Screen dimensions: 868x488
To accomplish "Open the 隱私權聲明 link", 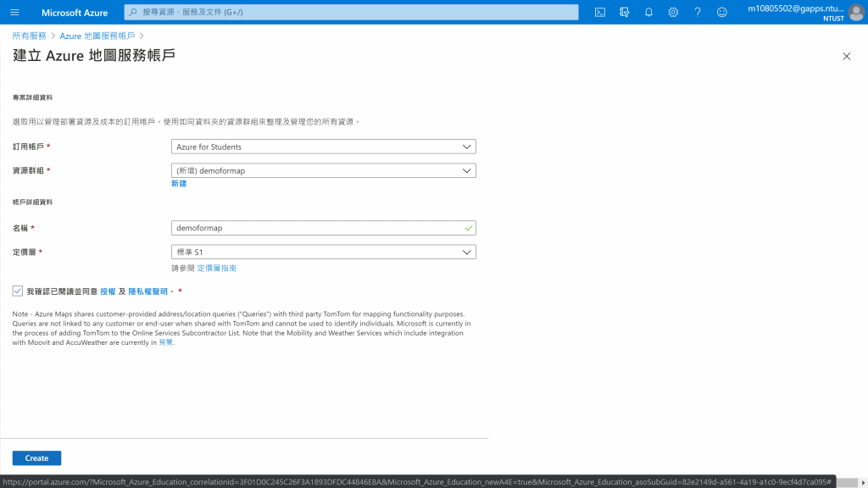I will pos(147,291).
